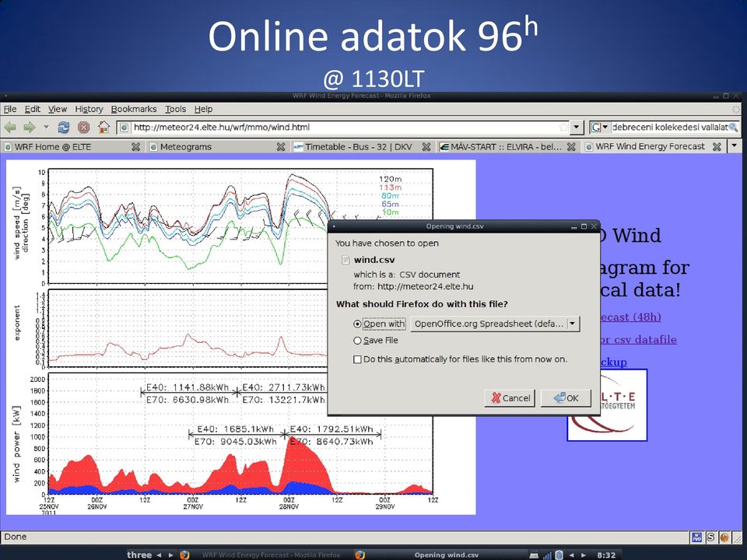Go to the Home page icon
The width and height of the screenshot is (747, 560).
pos(103,127)
